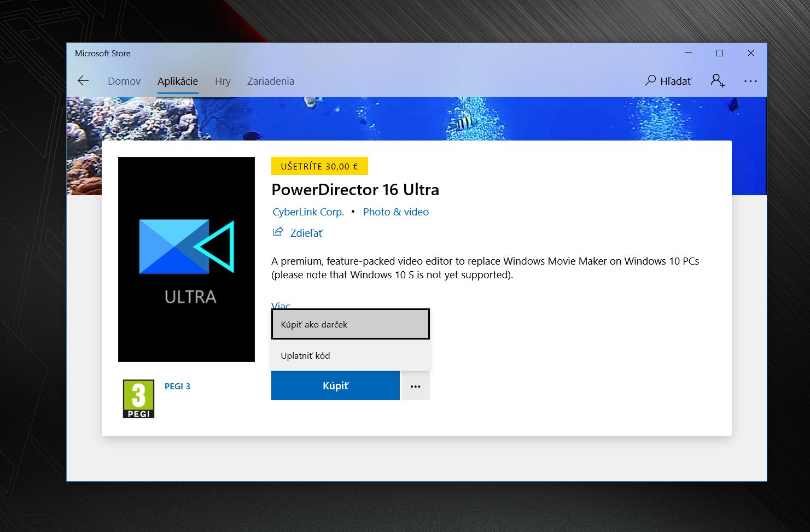The width and height of the screenshot is (810, 532).
Task: Select Uplatniť kód menu entry
Action: pos(351,355)
